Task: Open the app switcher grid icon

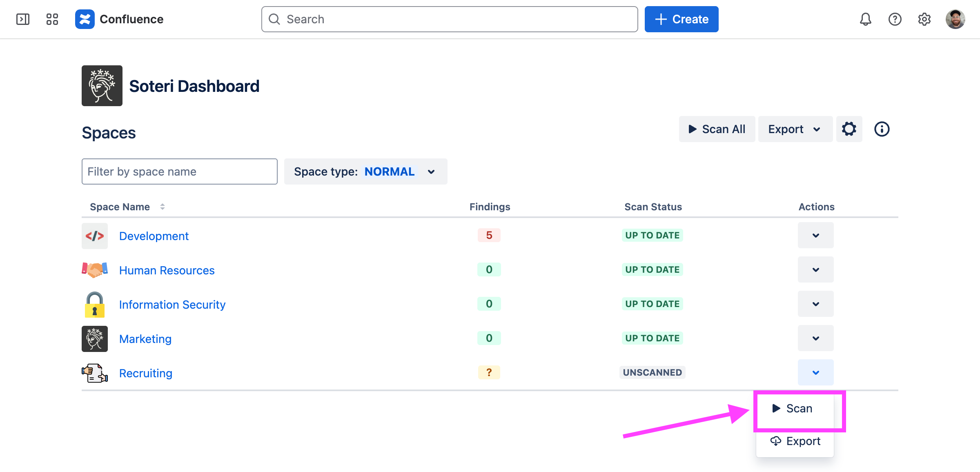Action: pos(52,19)
